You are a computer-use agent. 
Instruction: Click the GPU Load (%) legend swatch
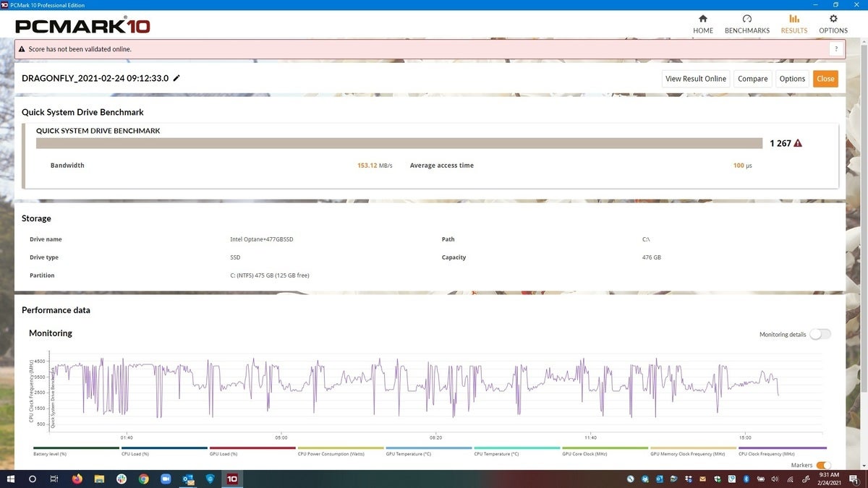(252, 448)
